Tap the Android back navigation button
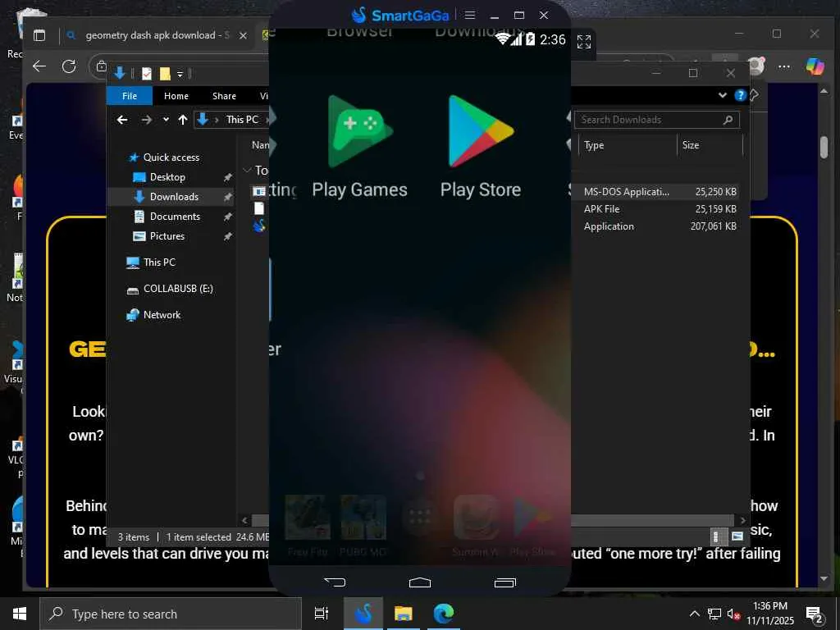This screenshot has width=840, height=630. 335,582
